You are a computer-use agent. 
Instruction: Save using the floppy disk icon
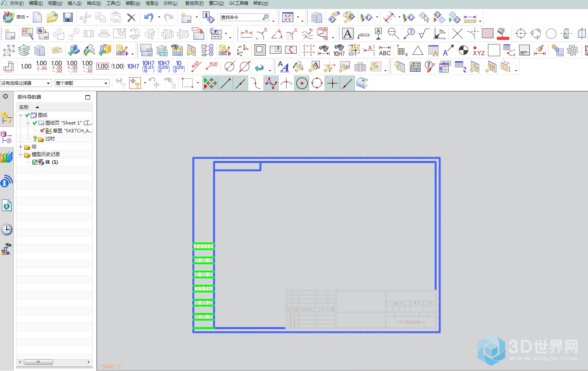(x=68, y=17)
